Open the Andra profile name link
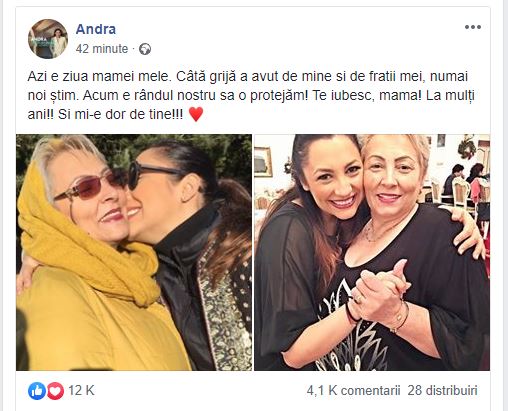This screenshot has width=508, height=411. 96,29
